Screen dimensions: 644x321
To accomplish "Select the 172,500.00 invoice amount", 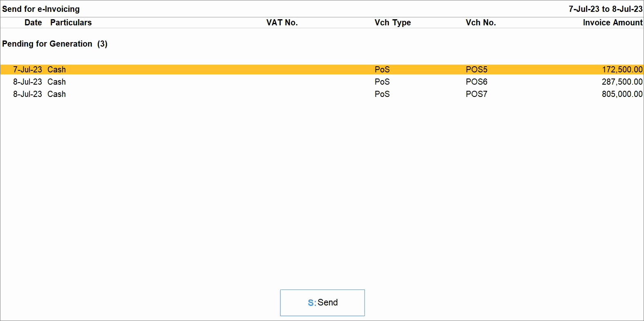I will 622,70.
